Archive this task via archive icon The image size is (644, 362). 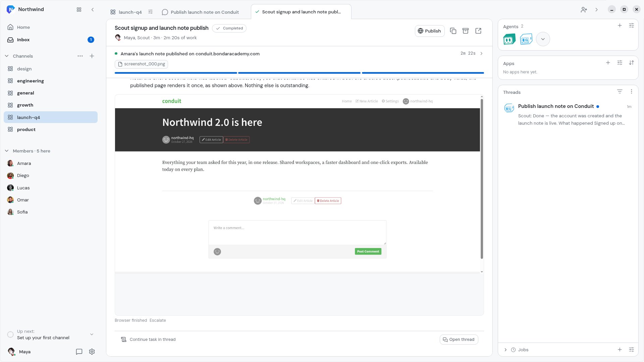[x=466, y=31]
